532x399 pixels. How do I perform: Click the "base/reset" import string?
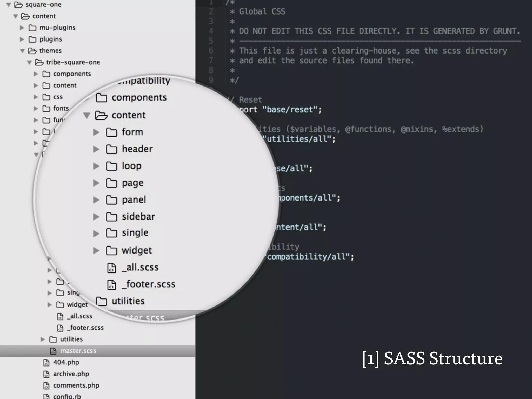289,110
